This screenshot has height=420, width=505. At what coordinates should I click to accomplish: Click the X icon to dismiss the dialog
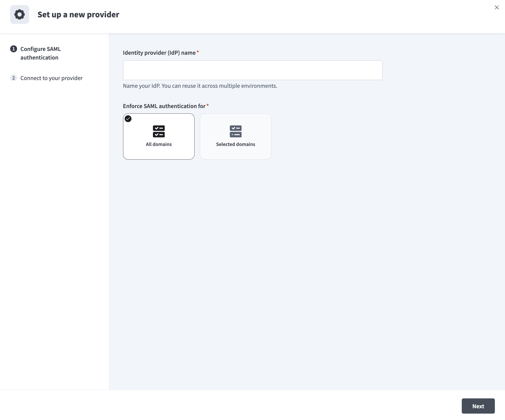click(x=496, y=7)
